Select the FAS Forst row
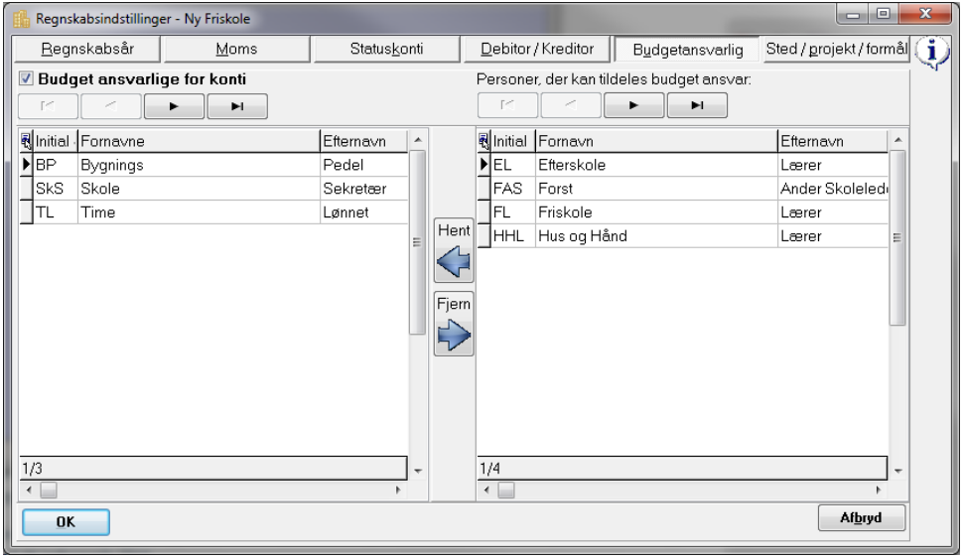This screenshot has width=964, height=560. coord(683,189)
